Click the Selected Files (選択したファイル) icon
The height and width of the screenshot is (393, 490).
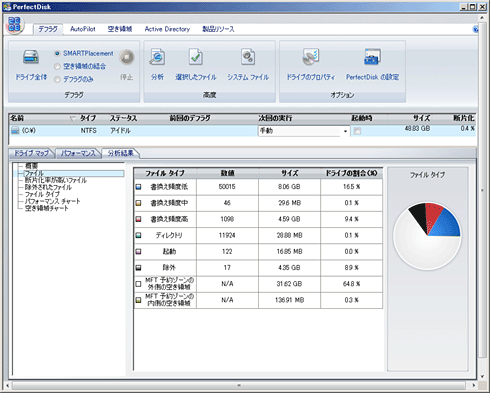(x=196, y=57)
